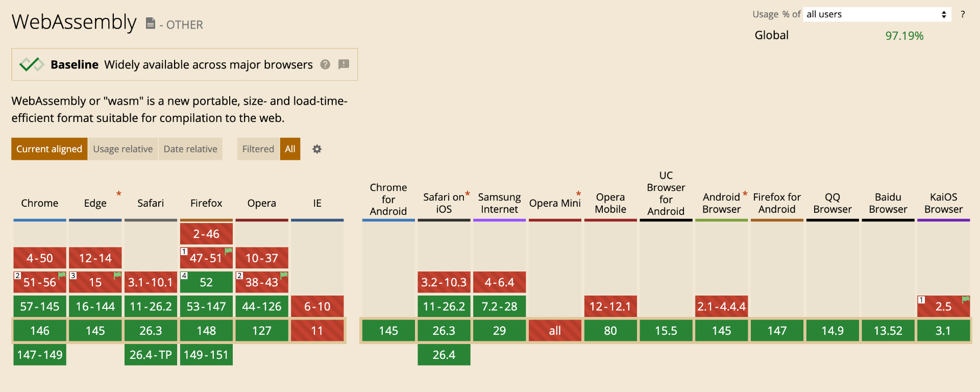Click the Opera Mini 'all' cell
This screenshot has width=980, height=392.
pyautogui.click(x=555, y=331)
